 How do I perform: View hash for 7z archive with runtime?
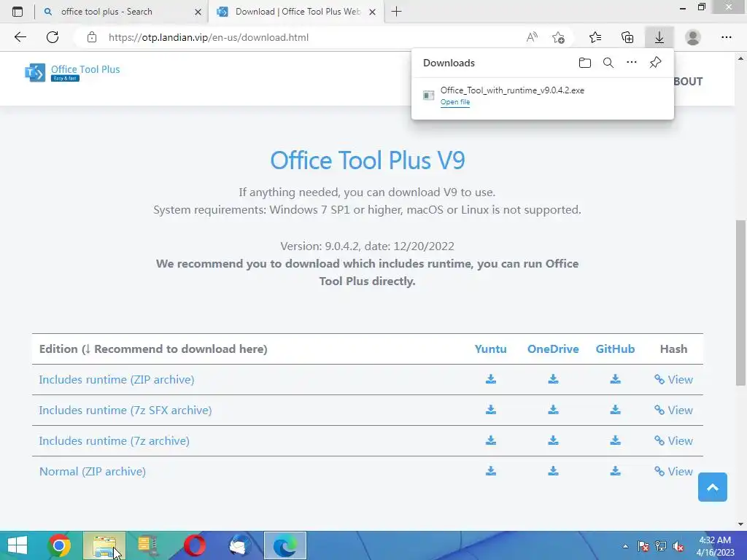click(673, 440)
